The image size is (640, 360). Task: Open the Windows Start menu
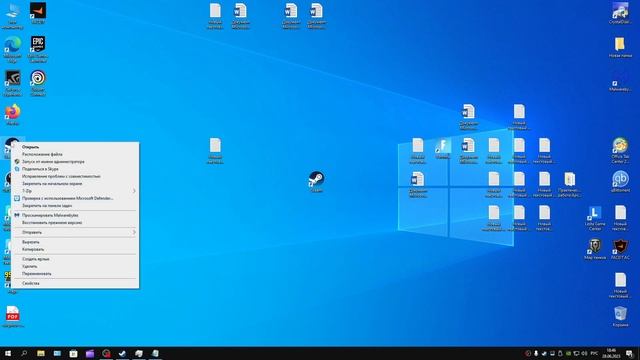[x=8, y=353]
